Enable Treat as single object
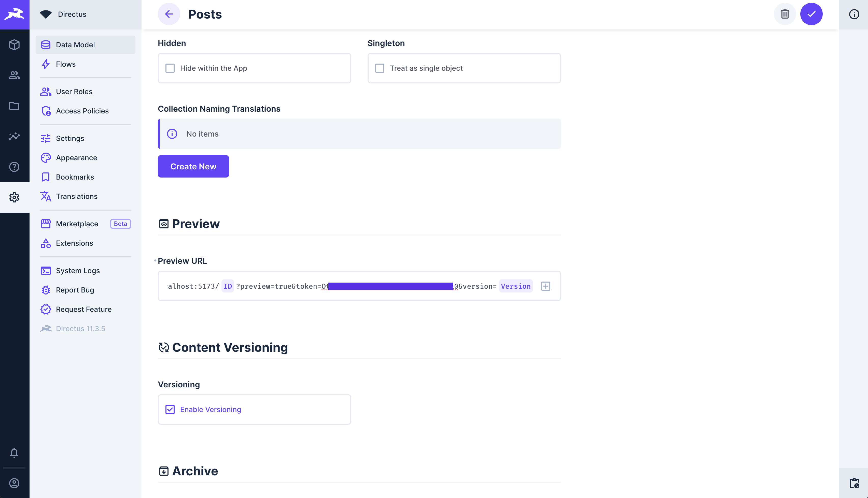The height and width of the screenshot is (498, 868). 380,68
